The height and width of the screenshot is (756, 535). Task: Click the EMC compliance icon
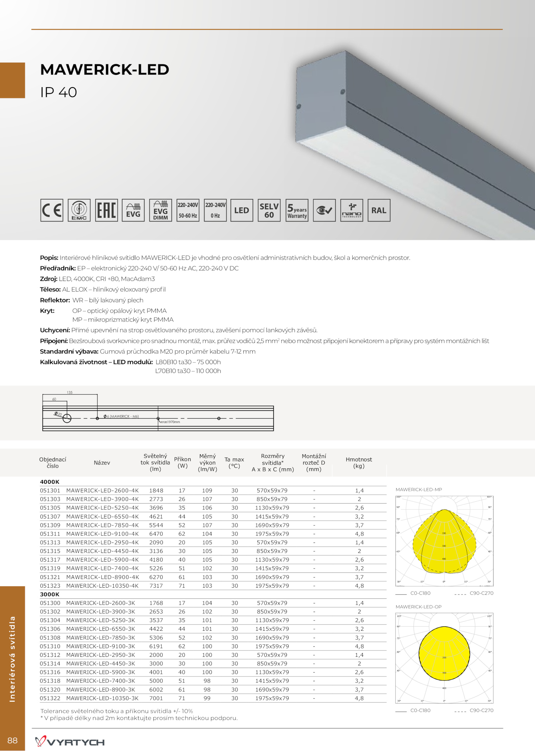79,210
